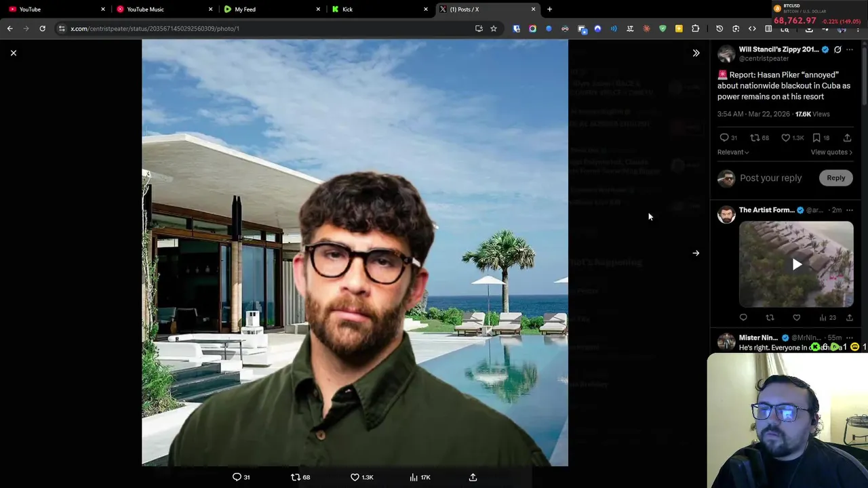The width and height of the screenshot is (868, 488).
Task: Open the green shield extension icon
Action: 663,28
